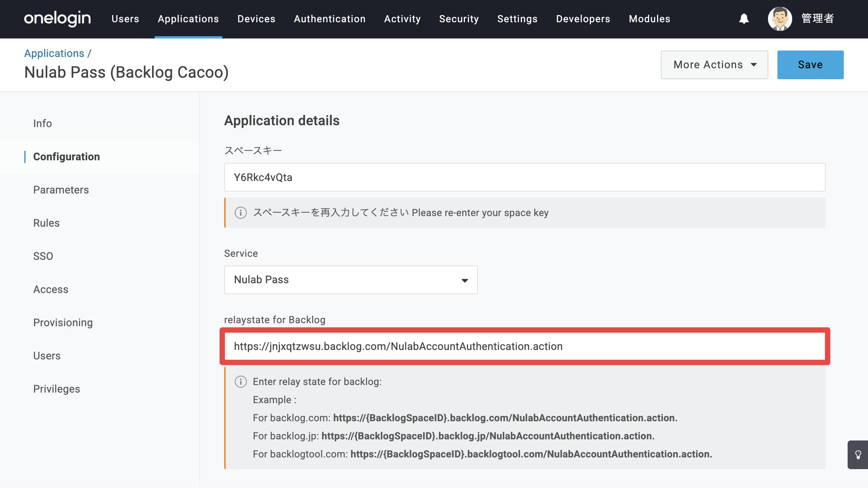Click the backlog.com example URL text
Screen dimensions: 868x488
(505, 418)
